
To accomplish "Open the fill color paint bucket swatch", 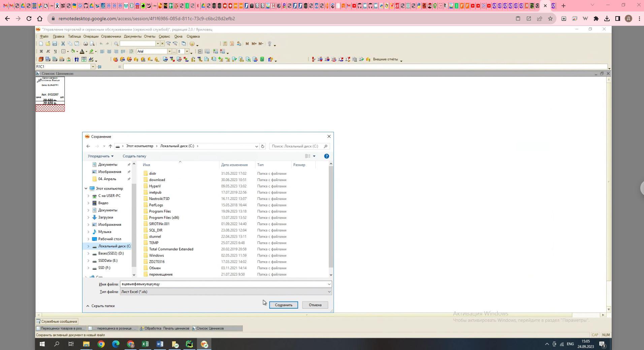I will [x=72, y=51].
